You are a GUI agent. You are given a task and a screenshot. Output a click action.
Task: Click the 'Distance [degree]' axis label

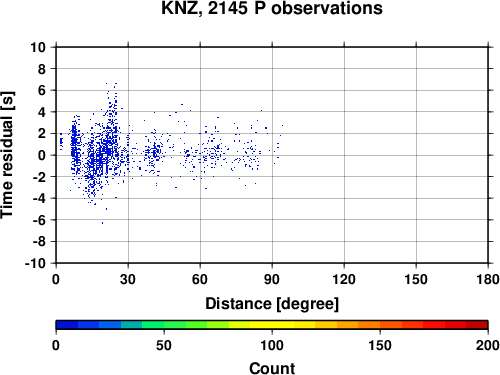272,304
